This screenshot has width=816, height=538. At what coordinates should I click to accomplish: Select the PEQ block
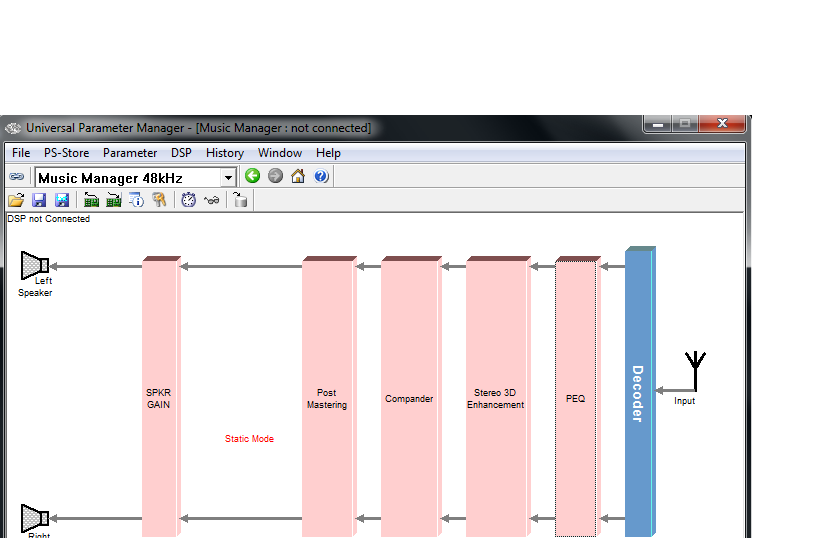(578, 396)
